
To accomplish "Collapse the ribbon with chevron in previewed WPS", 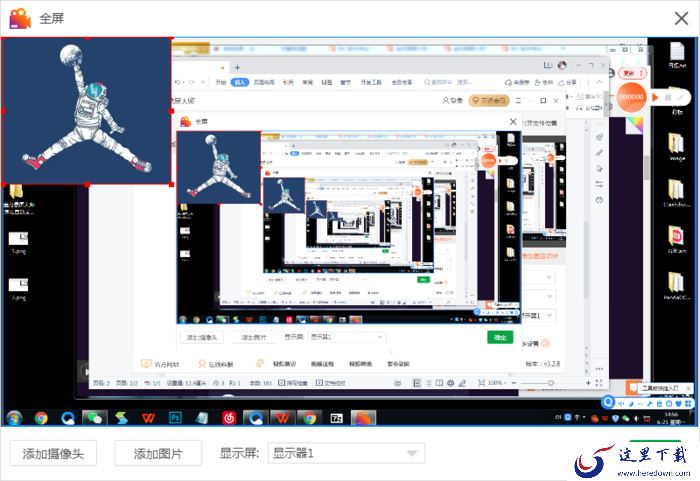I will pos(599,82).
